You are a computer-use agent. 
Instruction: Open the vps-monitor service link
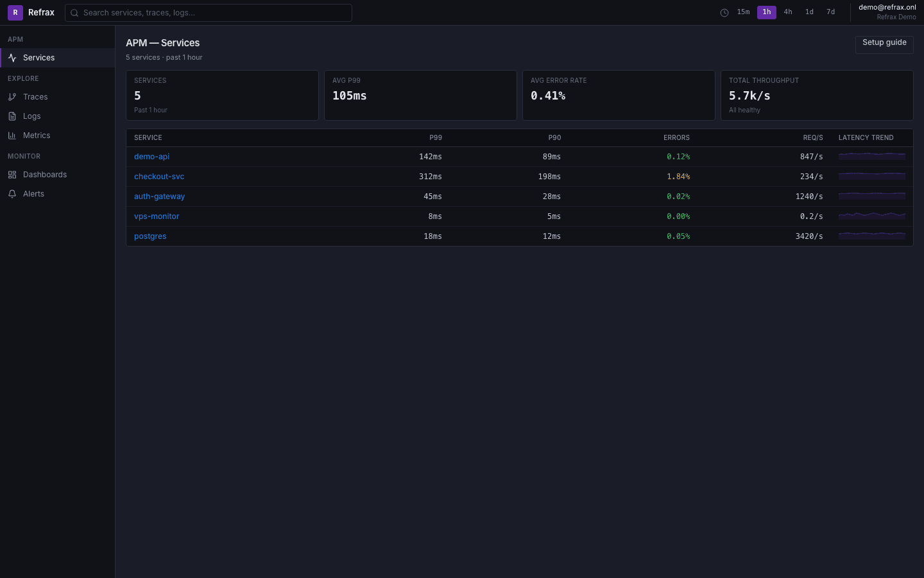(157, 216)
